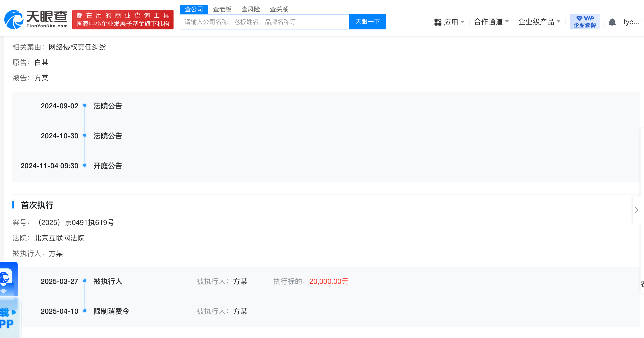Viewport: 644px width, 338px height.
Task: Open the 应用 apps grid icon
Action: point(438,22)
